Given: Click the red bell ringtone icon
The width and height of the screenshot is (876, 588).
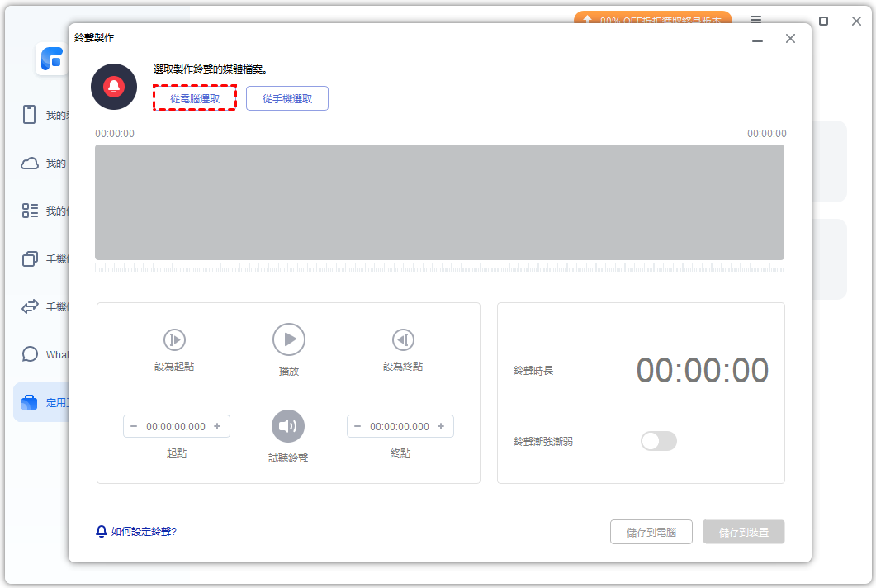Looking at the screenshot, I should (114, 87).
